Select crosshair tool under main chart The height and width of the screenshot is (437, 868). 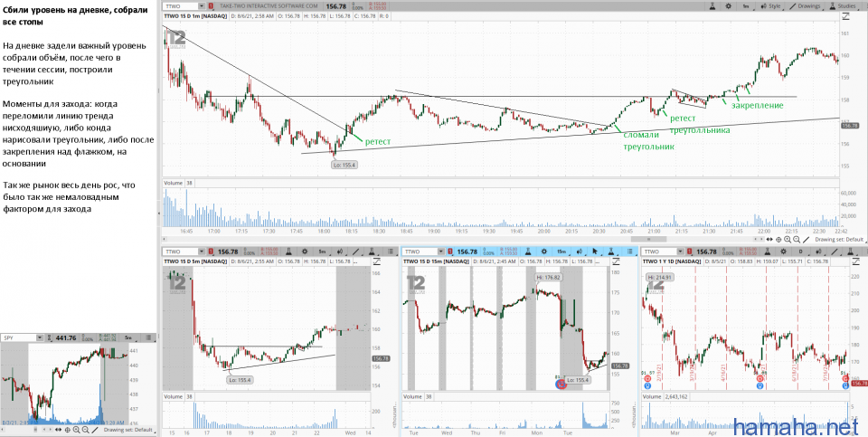[x=778, y=239]
